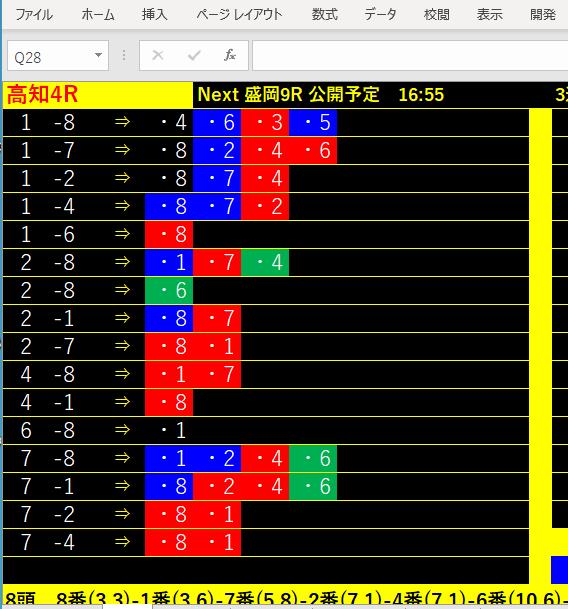The height and width of the screenshot is (609, 568).
Task: Switch to the ホーム ribbon tab
Action: tap(98, 15)
